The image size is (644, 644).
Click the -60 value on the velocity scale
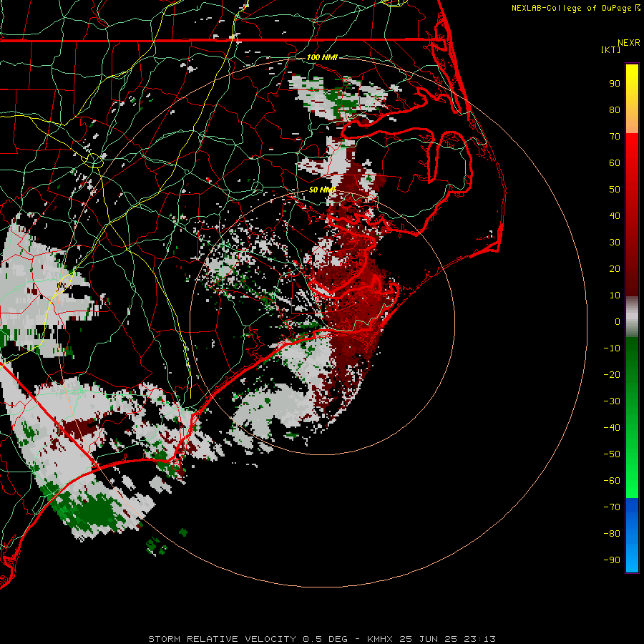(x=612, y=481)
